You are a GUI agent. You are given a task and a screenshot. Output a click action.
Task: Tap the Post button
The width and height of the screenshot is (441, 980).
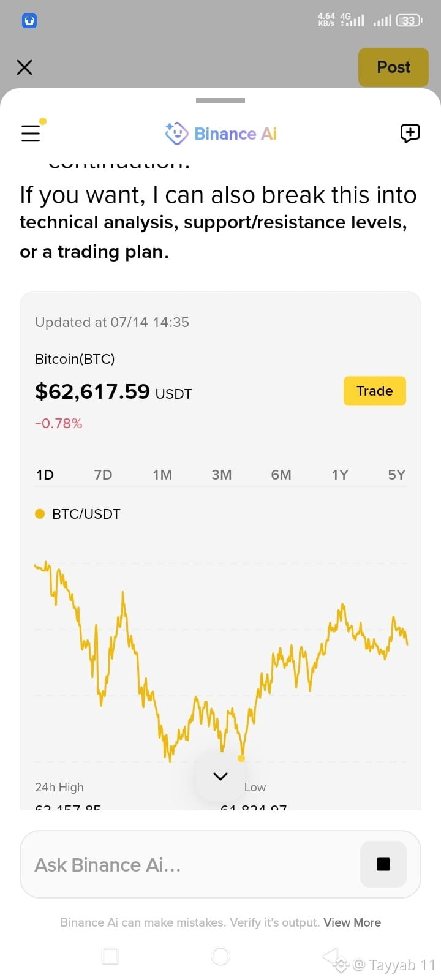[x=393, y=67]
